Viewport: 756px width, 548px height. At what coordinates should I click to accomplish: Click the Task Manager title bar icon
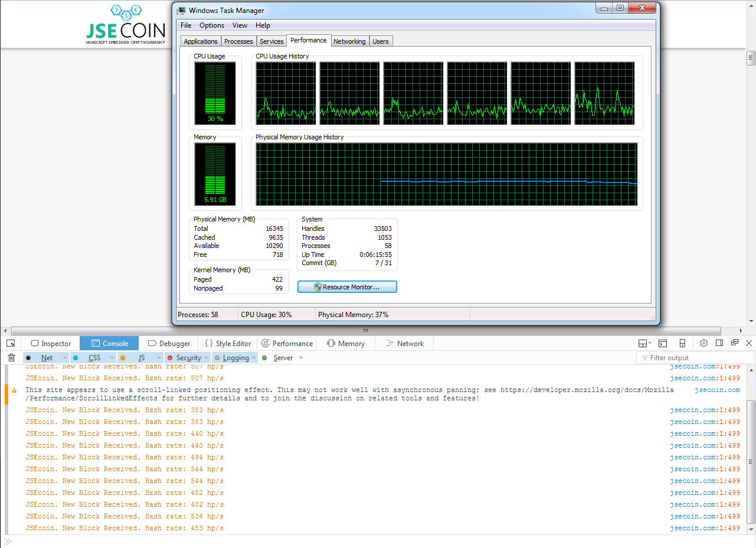182,11
